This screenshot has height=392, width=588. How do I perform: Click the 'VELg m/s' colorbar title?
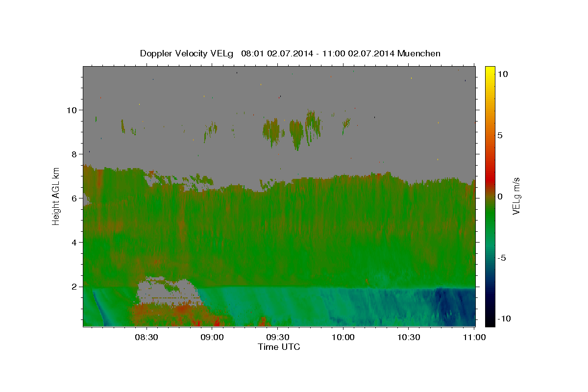tap(516, 196)
